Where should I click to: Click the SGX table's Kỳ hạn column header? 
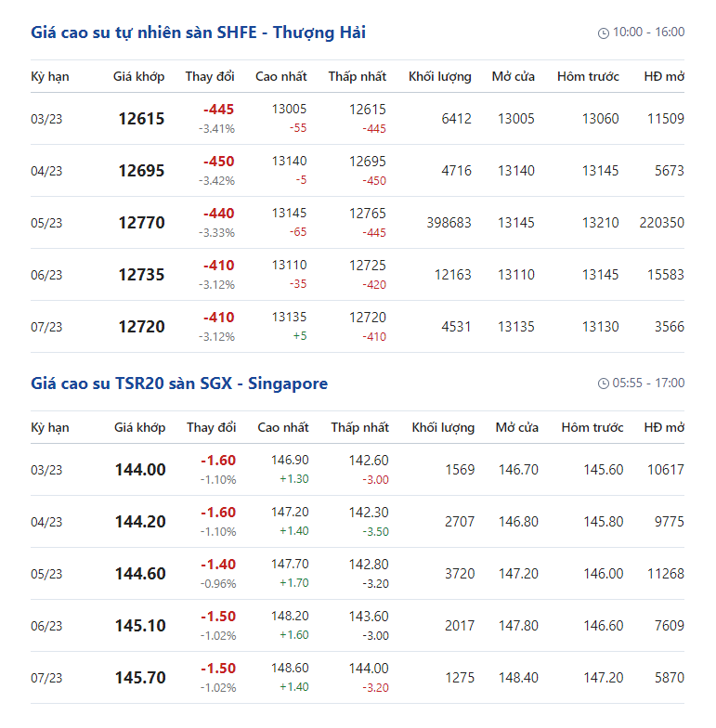[50, 427]
